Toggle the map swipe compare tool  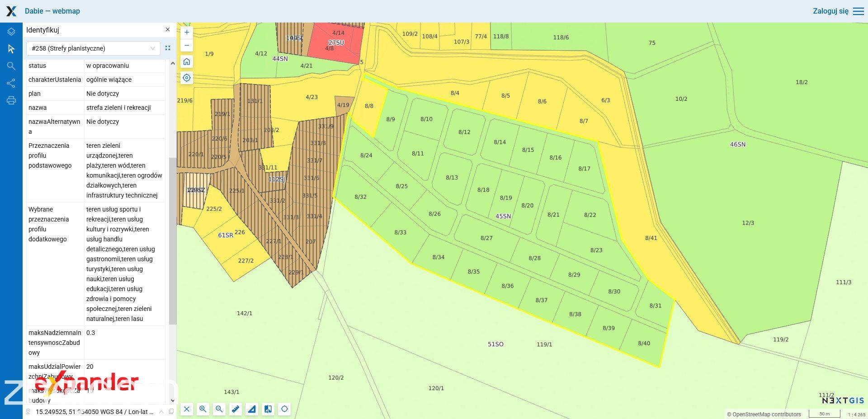coord(268,409)
